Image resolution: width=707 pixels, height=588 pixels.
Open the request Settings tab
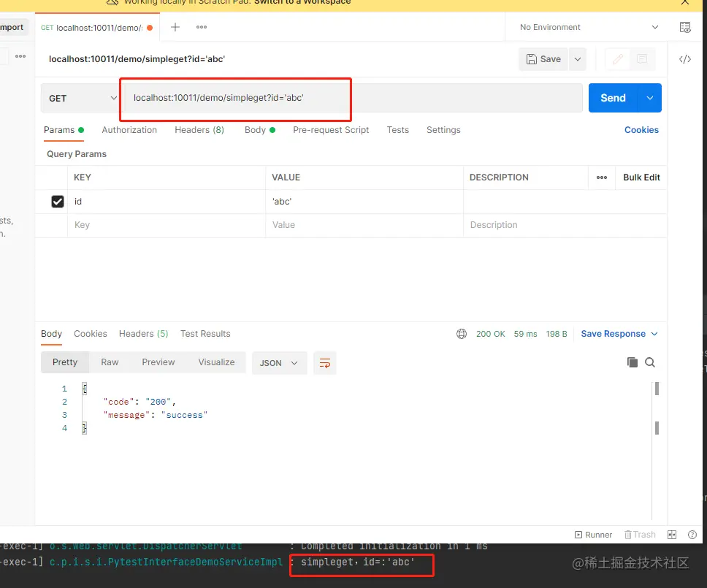coord(443,130)
